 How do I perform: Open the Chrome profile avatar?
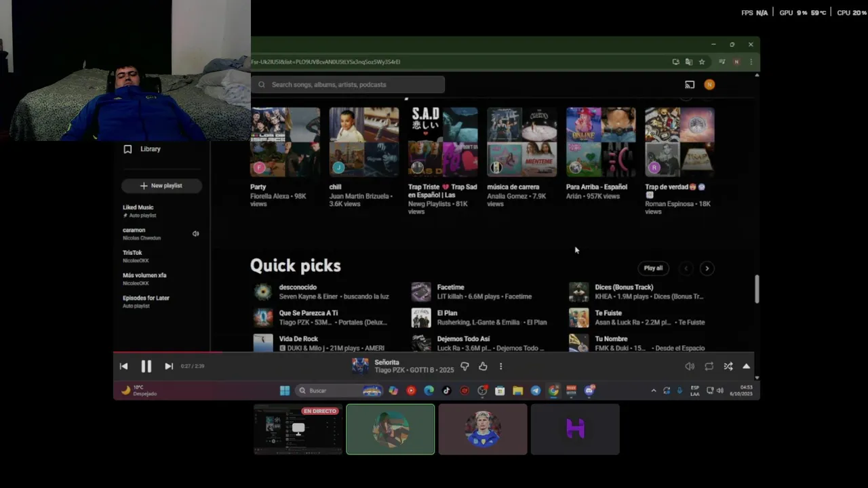(736, 62)
